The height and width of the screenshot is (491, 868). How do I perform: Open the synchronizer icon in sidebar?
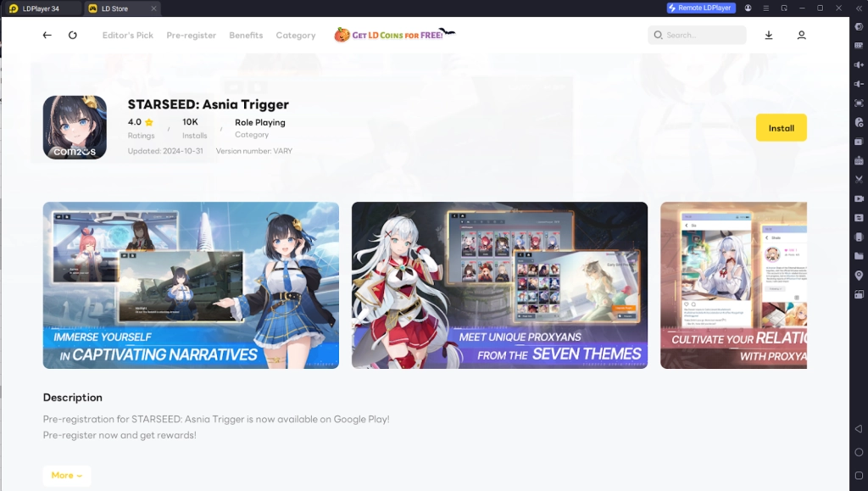(x=859, y=218)
